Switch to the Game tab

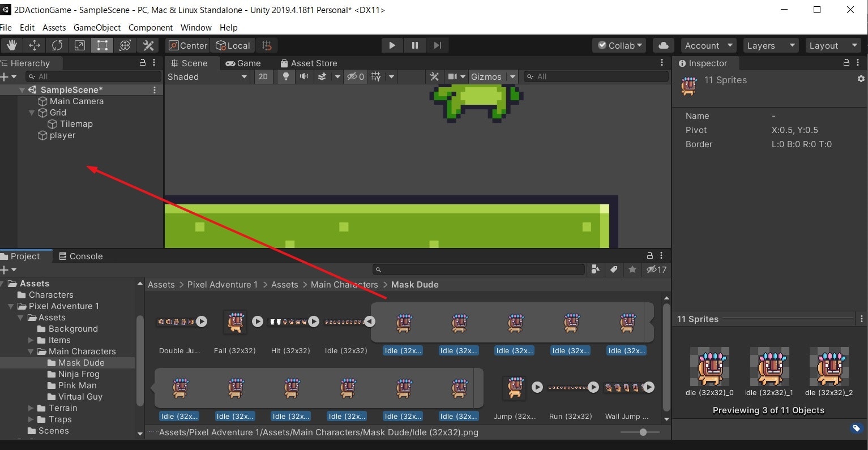point(243,63)
